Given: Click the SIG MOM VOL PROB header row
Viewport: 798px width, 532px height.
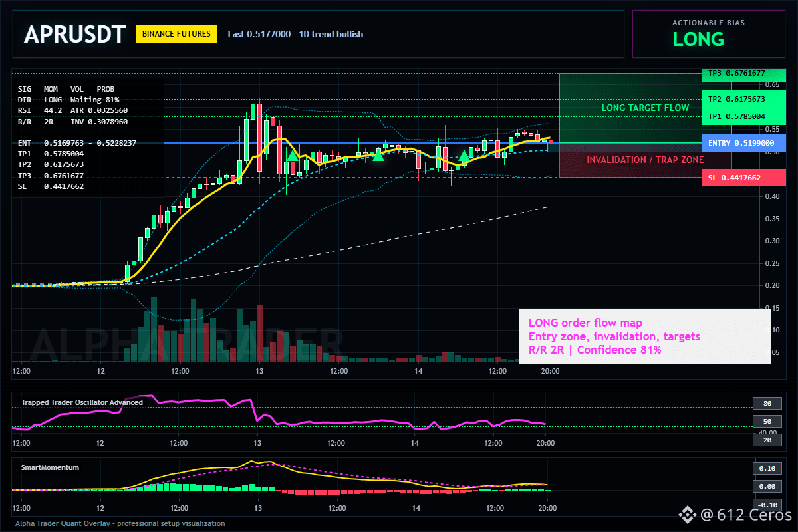Looking at the screenshot, I should [66, 88].
